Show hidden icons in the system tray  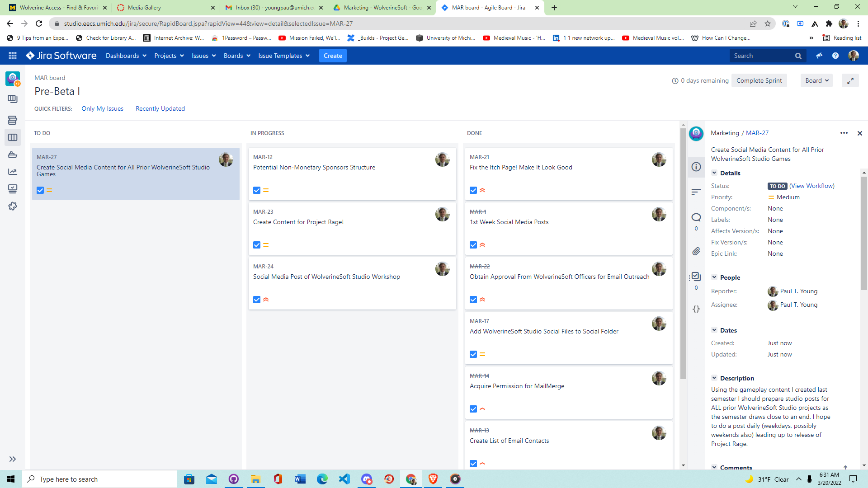click(x=799, y=479)
